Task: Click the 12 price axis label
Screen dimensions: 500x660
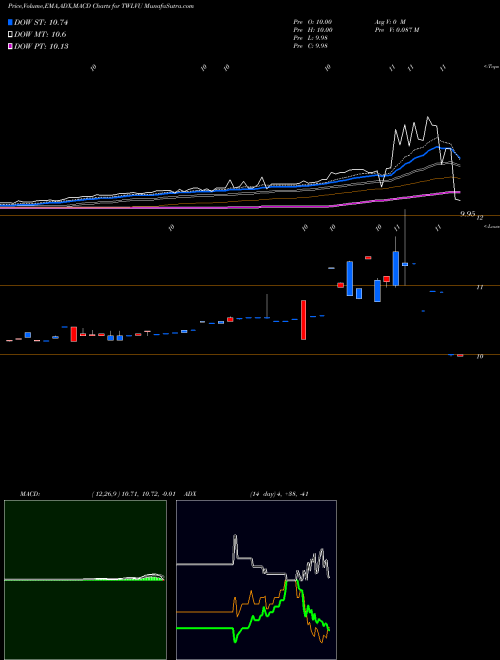Action: pyautogui.click(x=479, y=218)
